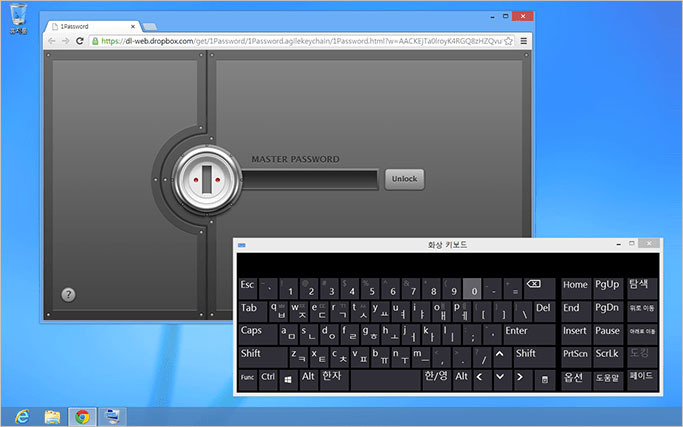Toggle the 한/영 language key
Viewport: 683px width, 427px height.
[436, 380]
